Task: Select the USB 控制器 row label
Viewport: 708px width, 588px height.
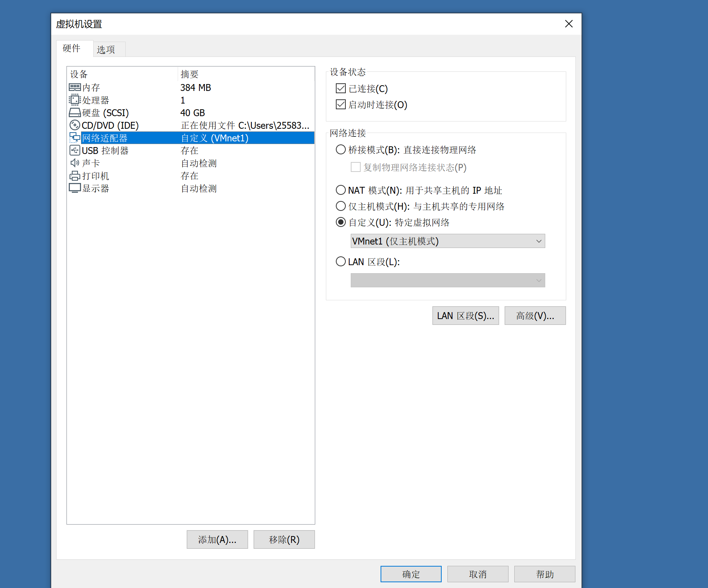Action: [105, 151]
